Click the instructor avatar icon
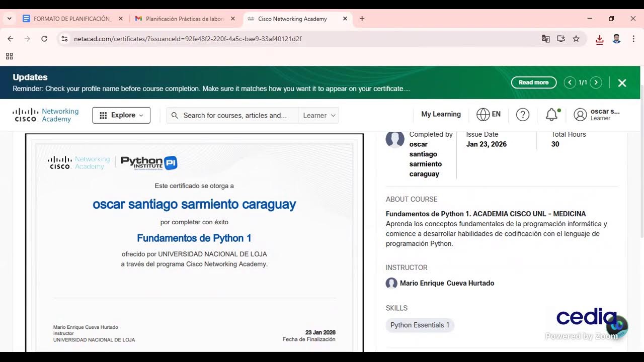 [391, 283]
